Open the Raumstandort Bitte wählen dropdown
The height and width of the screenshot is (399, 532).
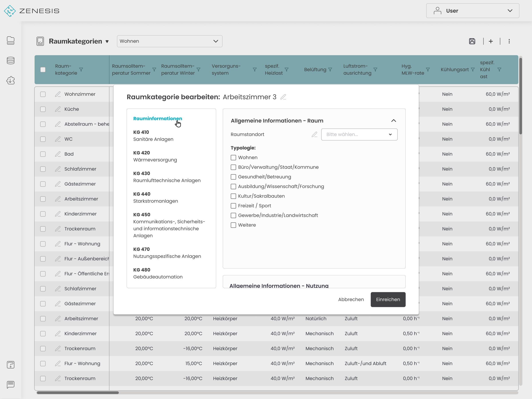click(x=359, y=135)
